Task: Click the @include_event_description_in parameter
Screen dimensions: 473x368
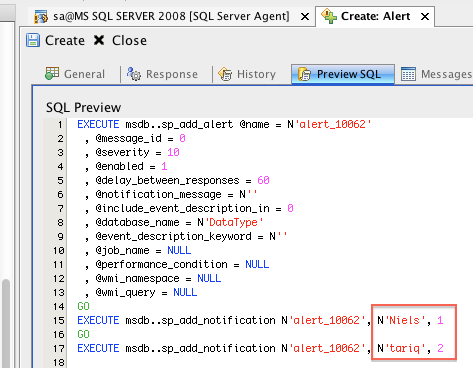Action: click(x=182, y=208)
